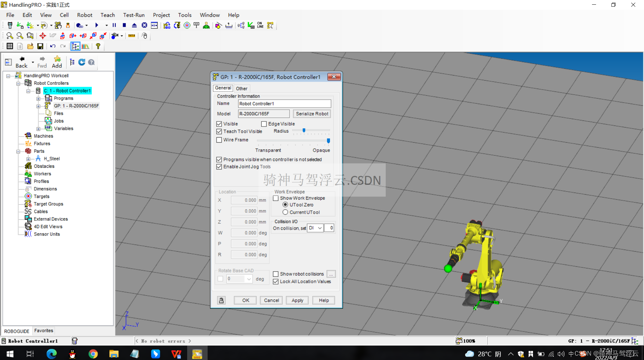
Task: Uncheck Lock All Location Values
Action: (x=276, y=282)
